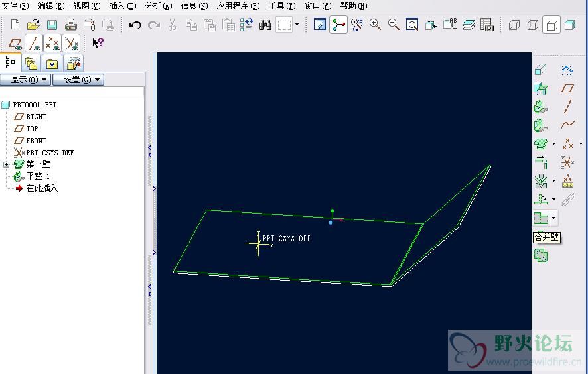588x374 pixels.
Task: Switch to shaded display style
Action: [570, 25]
